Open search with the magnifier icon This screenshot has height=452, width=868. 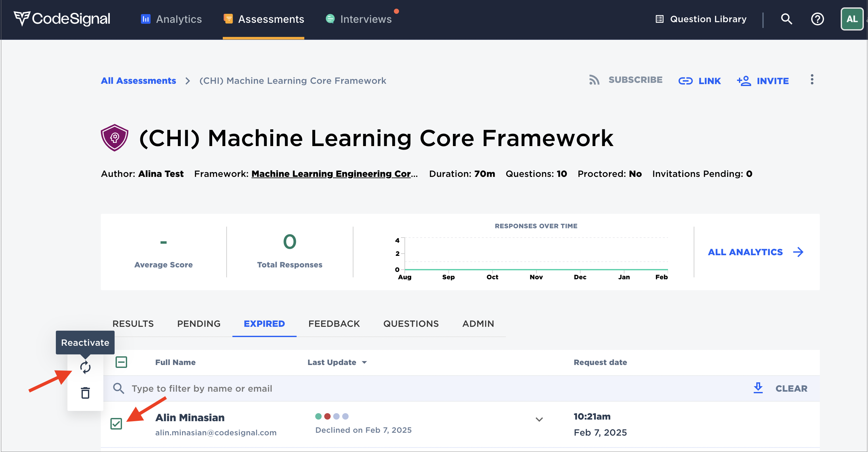pyautogui.click(x=786, y=19)
